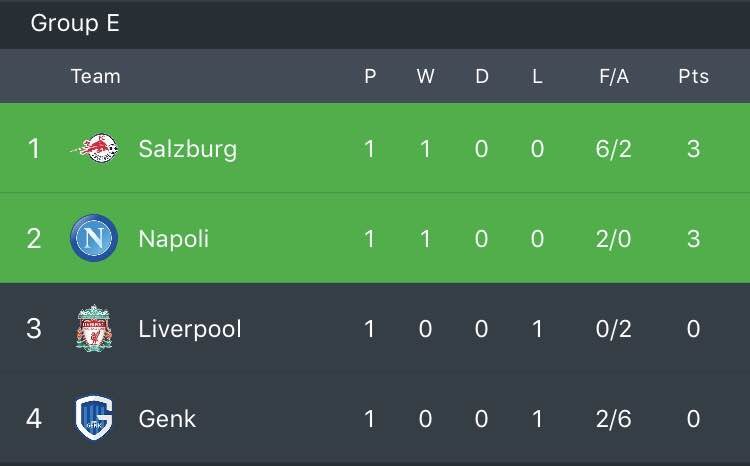Click Genk's 2/6 goals value
Viewport: 750px width, 466px height.
614,419
